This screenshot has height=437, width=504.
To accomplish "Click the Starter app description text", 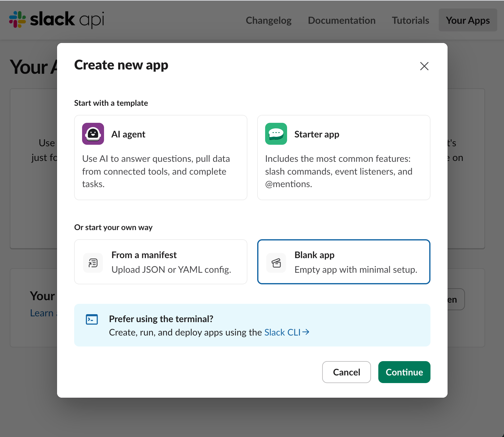I will (x=339, y=171).
